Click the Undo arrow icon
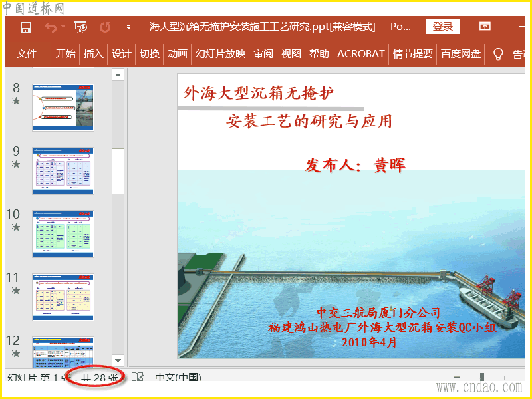Image resolution: width=532 pixels, height=399 pixels. pos(51,27)
